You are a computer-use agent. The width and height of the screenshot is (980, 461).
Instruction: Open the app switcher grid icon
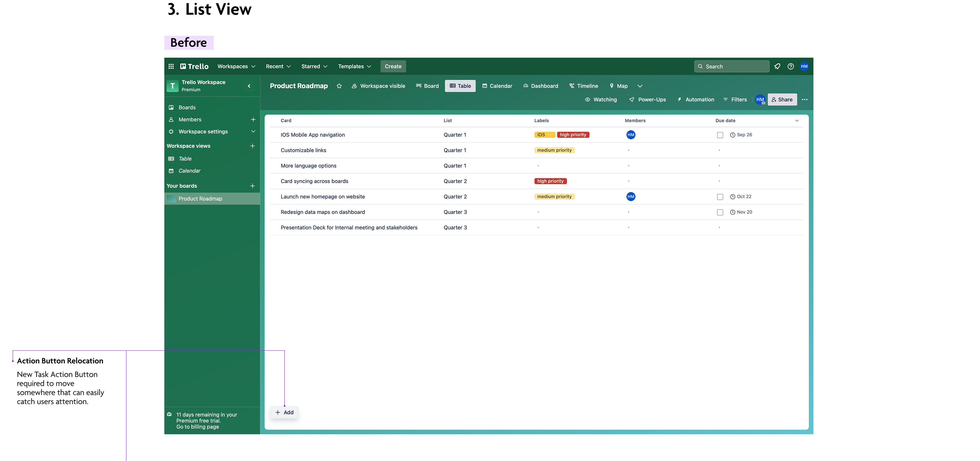coord(171,66)
